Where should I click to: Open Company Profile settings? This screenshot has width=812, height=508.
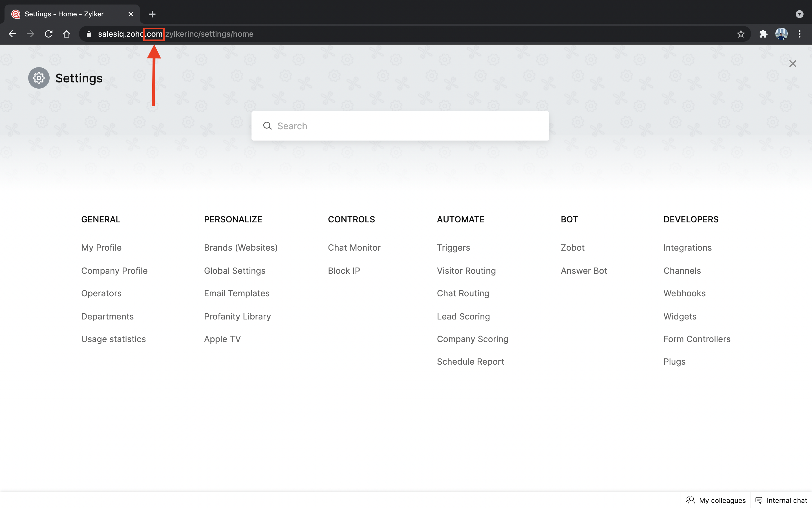pyautogui.click(x=114, y=271)
